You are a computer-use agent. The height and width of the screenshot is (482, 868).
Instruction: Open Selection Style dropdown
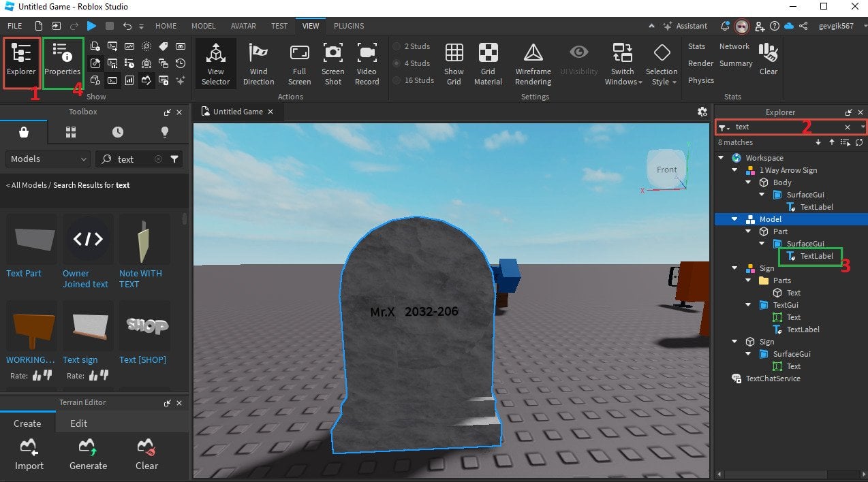(x=662, y=64)
